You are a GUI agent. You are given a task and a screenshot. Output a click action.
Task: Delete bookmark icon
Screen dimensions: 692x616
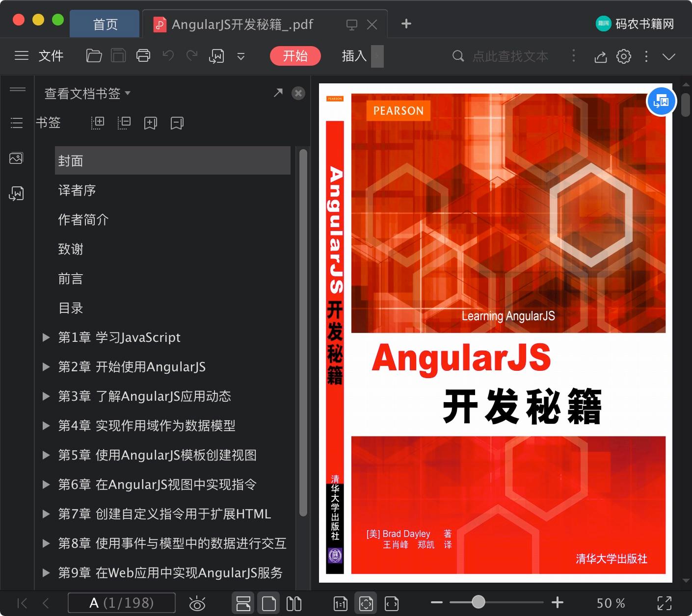[x=177, y=123]
